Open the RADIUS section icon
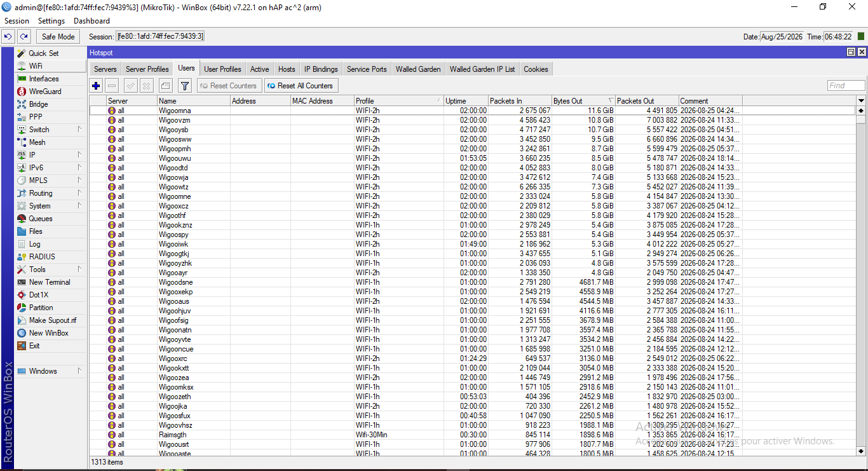 [x=22, y=257]
